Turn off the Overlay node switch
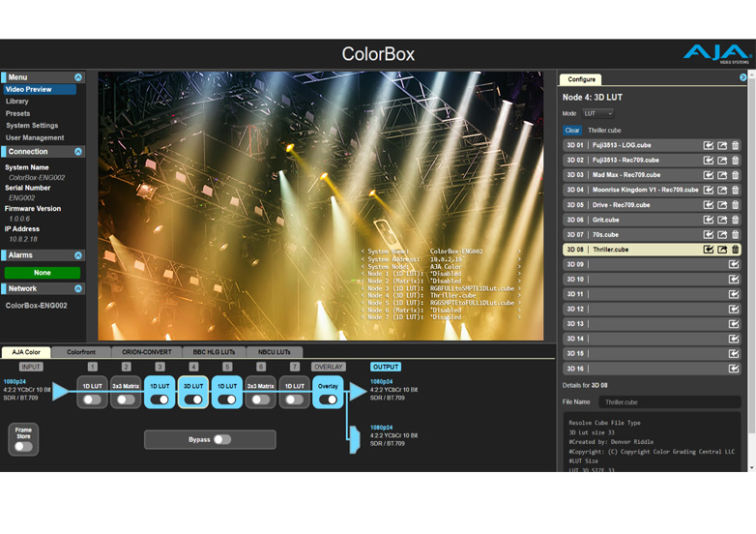This screenshot has height=534, width=756. click(329, 400)
